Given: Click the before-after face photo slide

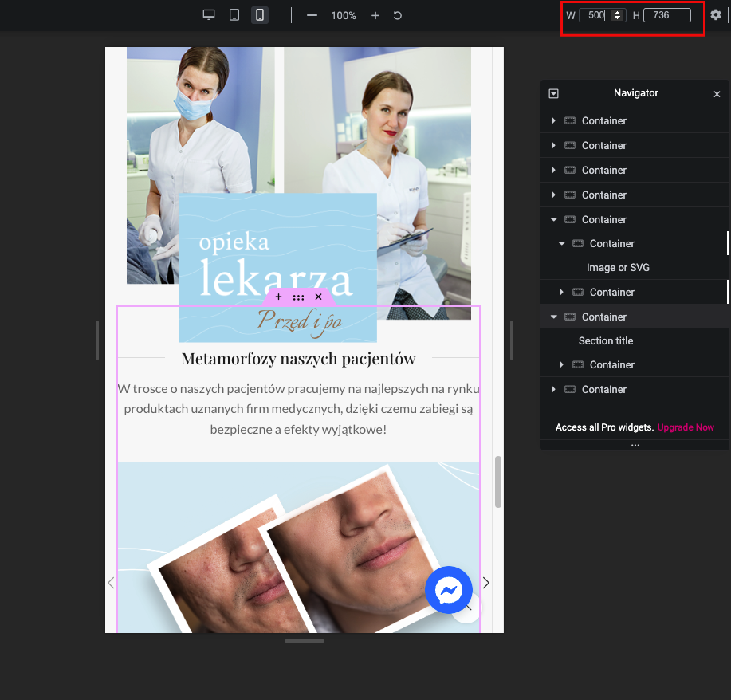Looking at the screenshot, I should (298, 548).
